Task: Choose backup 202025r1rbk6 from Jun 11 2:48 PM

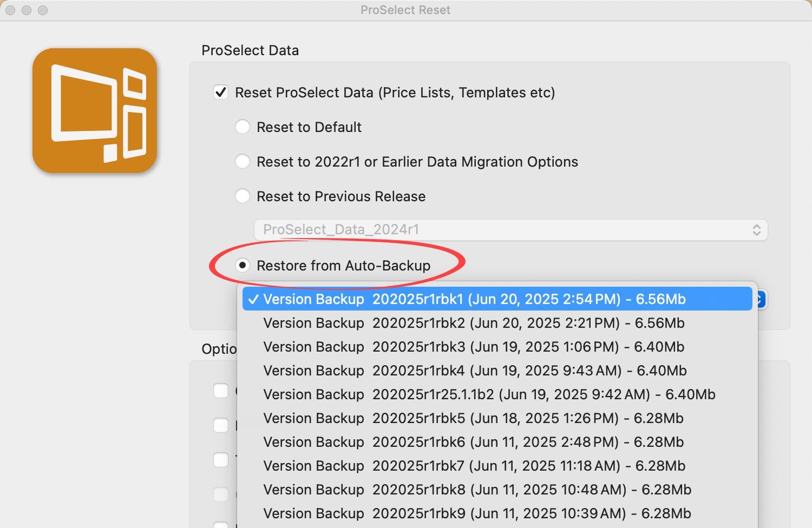Action: tap(473, 442)
